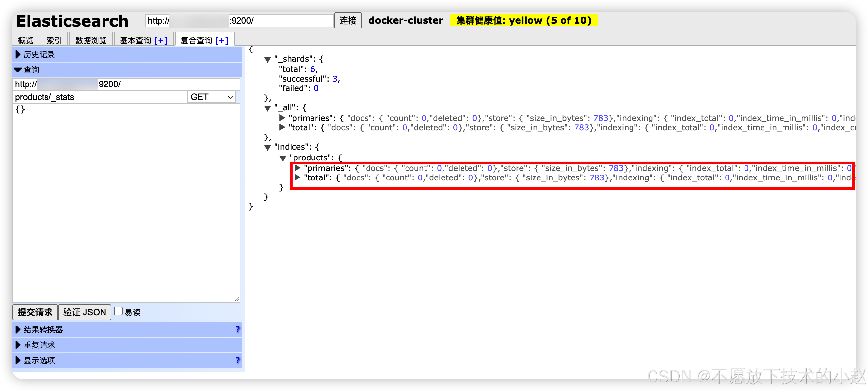Switch to the 概览 tab
The height and width of the screenshot is (391, 868).
[26, 40]
